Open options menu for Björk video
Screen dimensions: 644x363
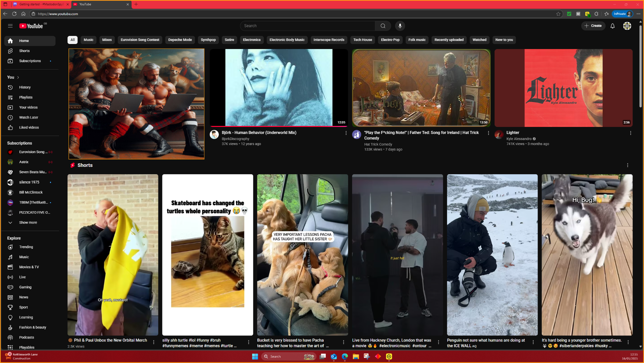point(346,133)
